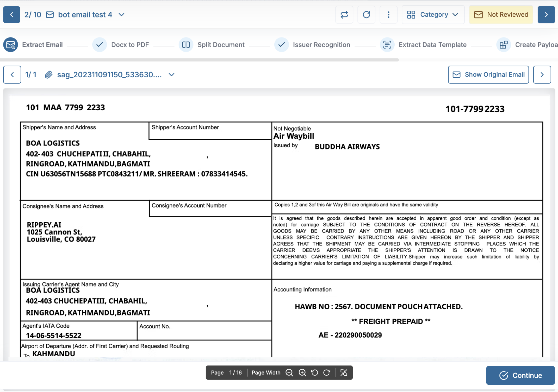This screenshot has height=392, width=558.
Task: Expand the bot email test 4 dropdown
Action: (121, 15)
